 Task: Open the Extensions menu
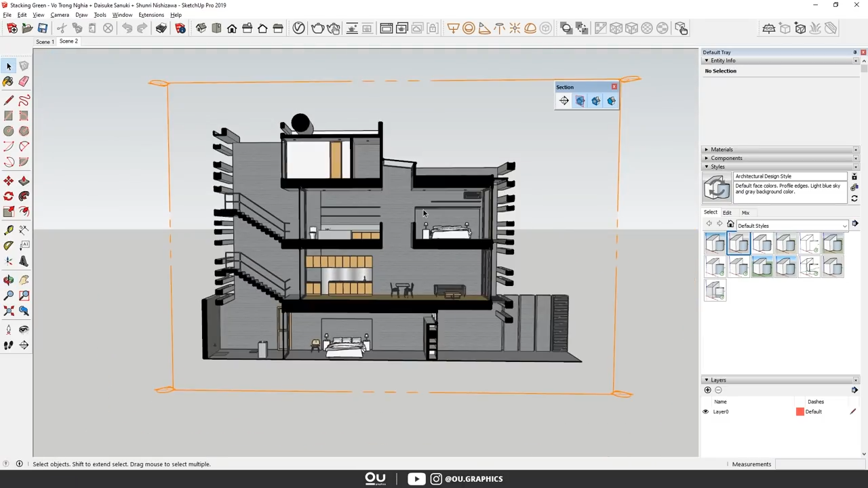(151, 15)
